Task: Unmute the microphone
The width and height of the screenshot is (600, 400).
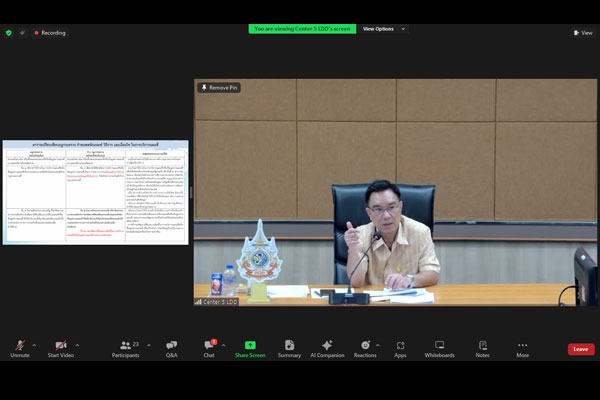Action: [x=20, y=346]
